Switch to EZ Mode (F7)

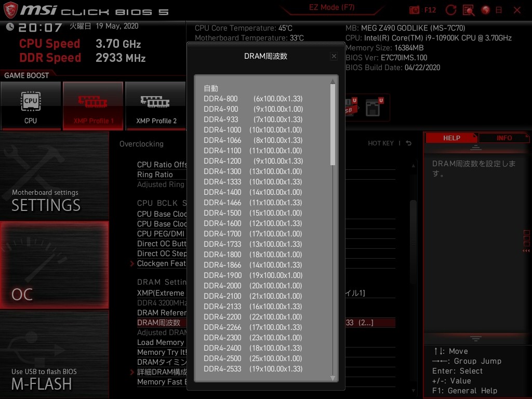pyautogui.click(x=331, y=7)
